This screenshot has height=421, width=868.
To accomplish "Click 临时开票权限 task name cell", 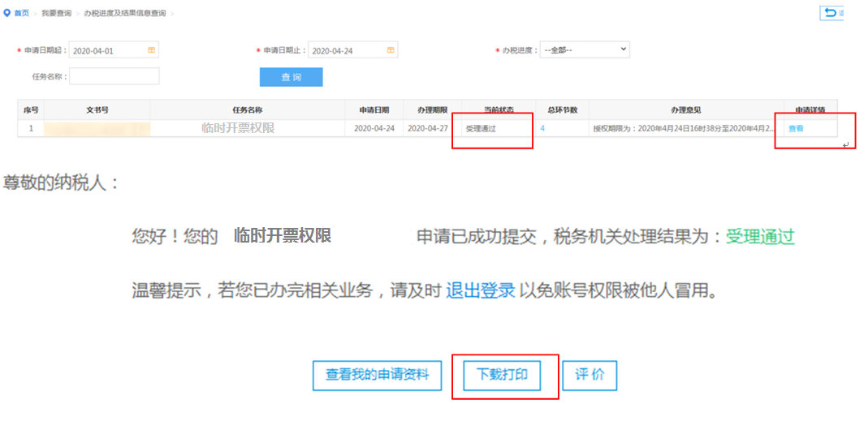I will pyautogui.click(x=239, y=128).
